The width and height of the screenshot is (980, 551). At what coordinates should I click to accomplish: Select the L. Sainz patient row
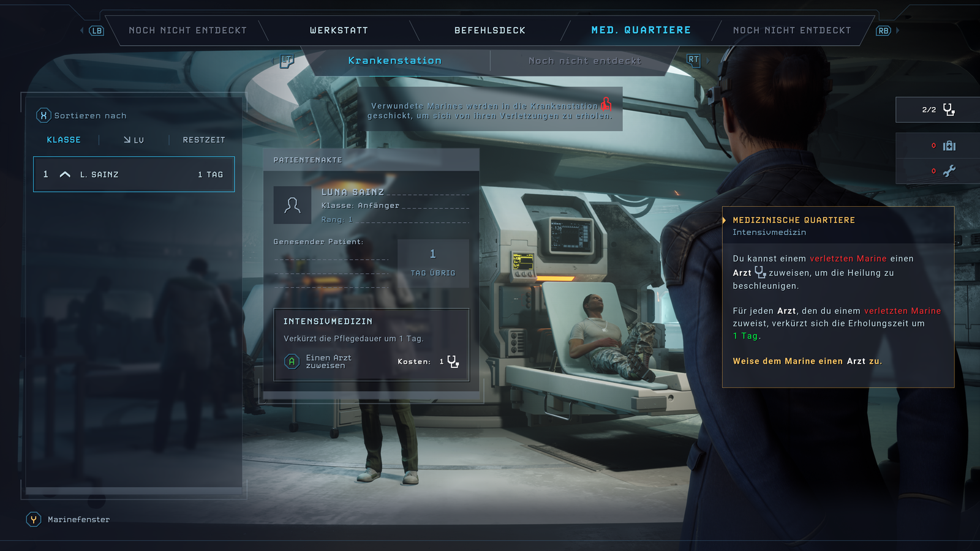[x=134, y=174]
